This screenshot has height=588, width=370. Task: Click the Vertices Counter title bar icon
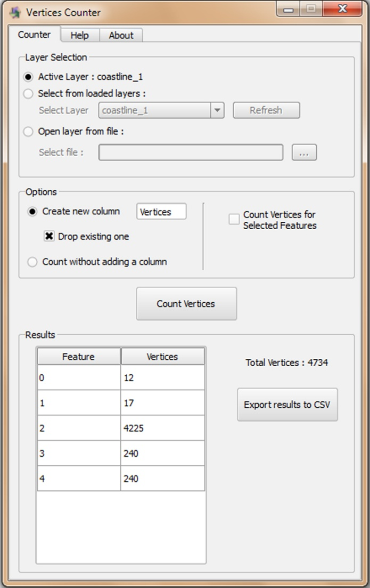(15, 12)
